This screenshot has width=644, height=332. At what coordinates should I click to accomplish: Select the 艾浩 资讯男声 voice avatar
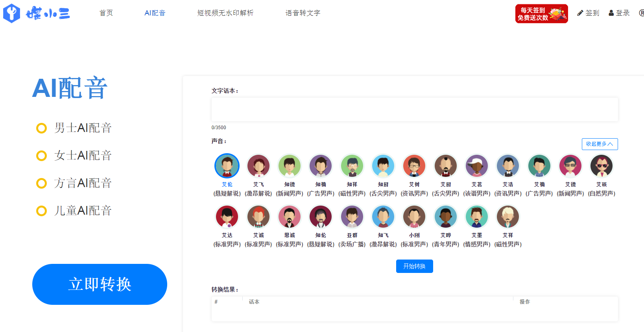click(508, 166)
